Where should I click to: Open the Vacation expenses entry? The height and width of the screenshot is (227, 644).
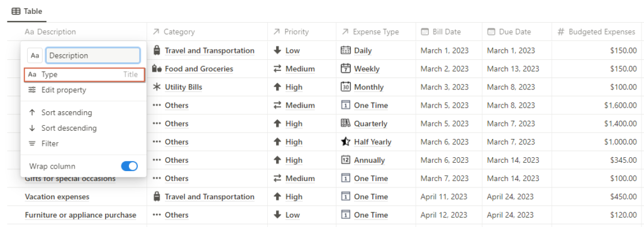(57, 197)
